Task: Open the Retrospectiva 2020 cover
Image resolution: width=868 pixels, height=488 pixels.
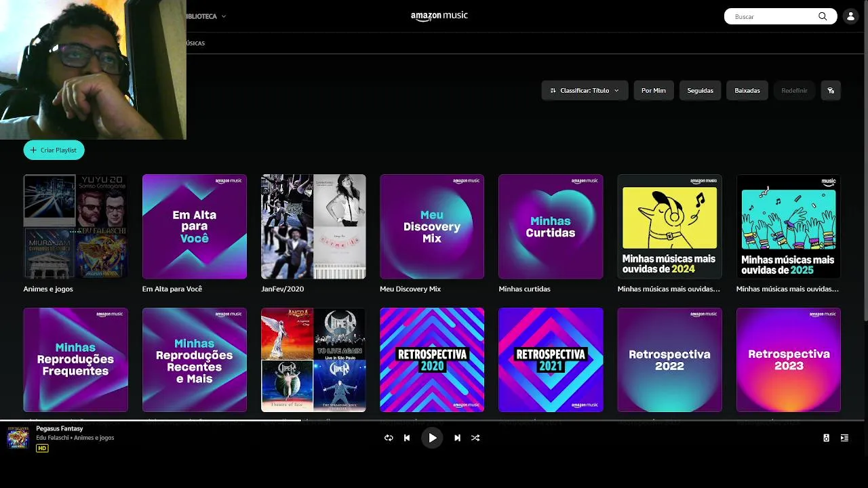Action: pos(432,360)
